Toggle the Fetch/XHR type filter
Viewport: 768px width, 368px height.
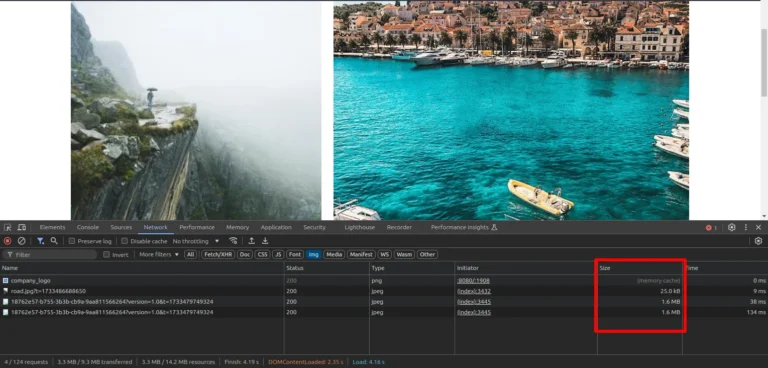point(217,254)
